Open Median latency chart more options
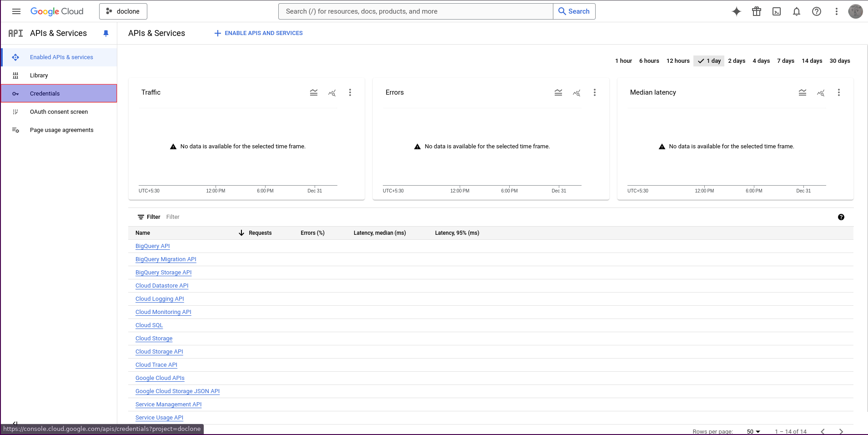This screenshot has width=868, height=435. (x=838, y=92)
